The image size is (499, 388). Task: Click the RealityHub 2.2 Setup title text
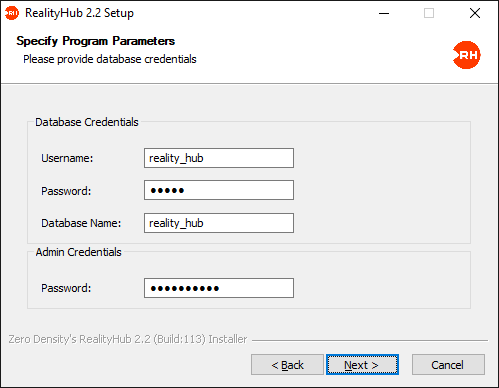click(79, 13)
